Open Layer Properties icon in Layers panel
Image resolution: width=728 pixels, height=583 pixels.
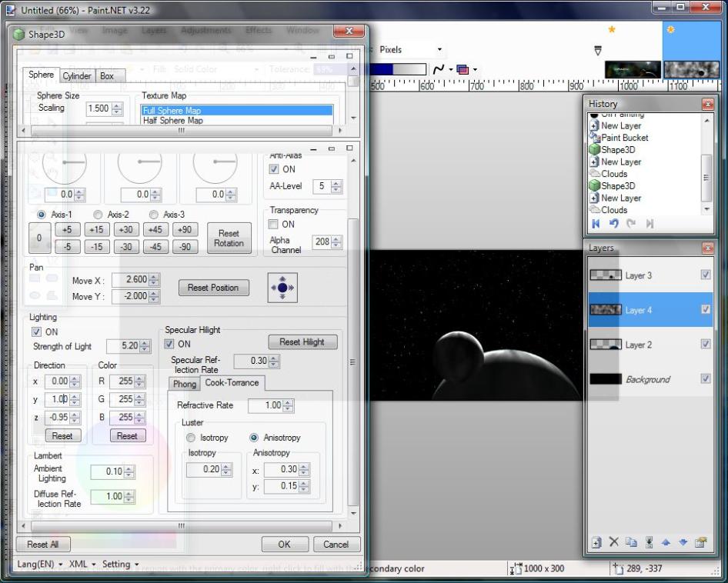[700, 542]
